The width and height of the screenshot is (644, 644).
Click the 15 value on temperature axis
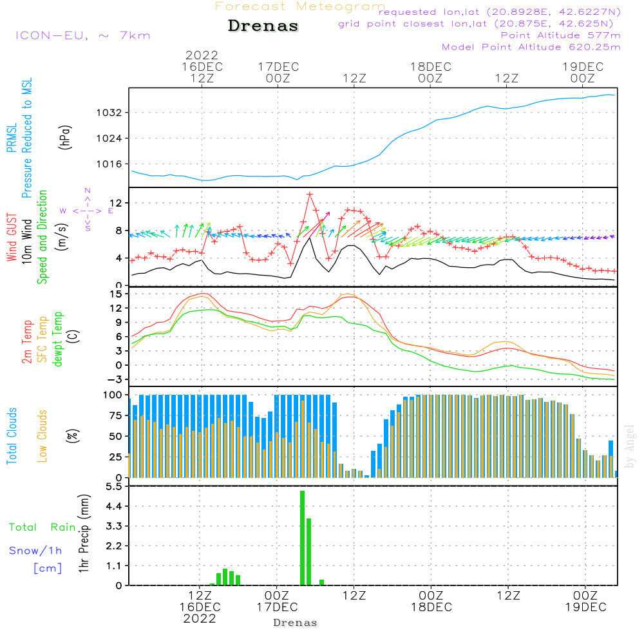[116, 294]
